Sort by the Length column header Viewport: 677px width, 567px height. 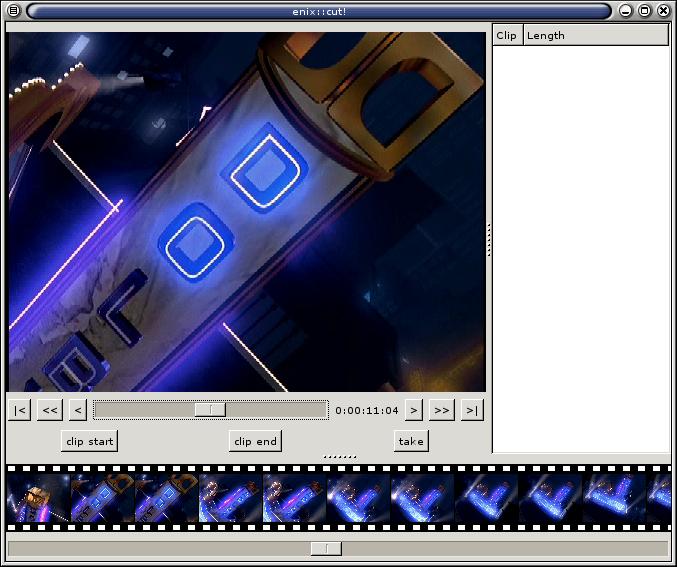coord(595,35)
